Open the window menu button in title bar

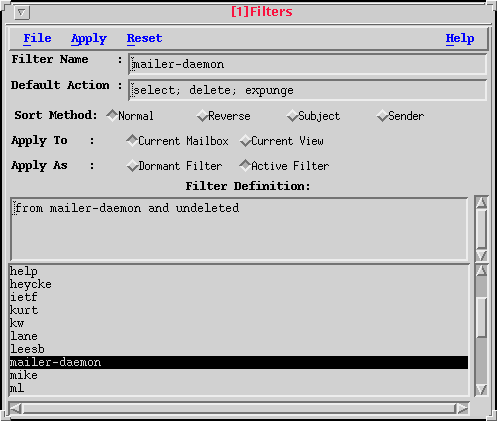coord(22,13)
